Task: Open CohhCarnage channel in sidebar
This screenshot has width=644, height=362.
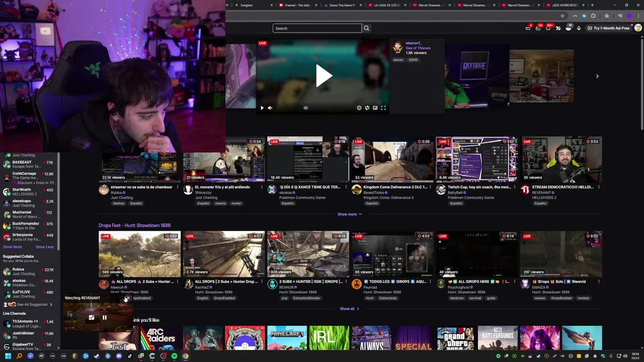Action: pos(29,177)
